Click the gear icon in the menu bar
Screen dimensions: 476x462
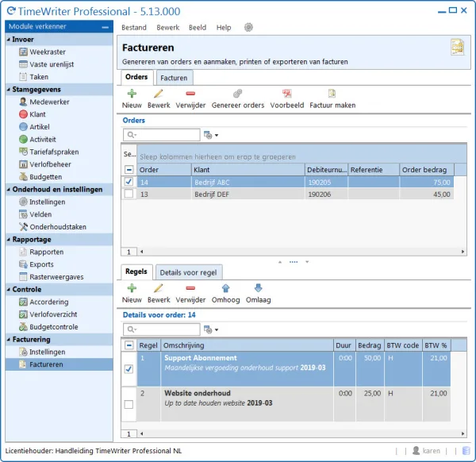pos(248,27)
